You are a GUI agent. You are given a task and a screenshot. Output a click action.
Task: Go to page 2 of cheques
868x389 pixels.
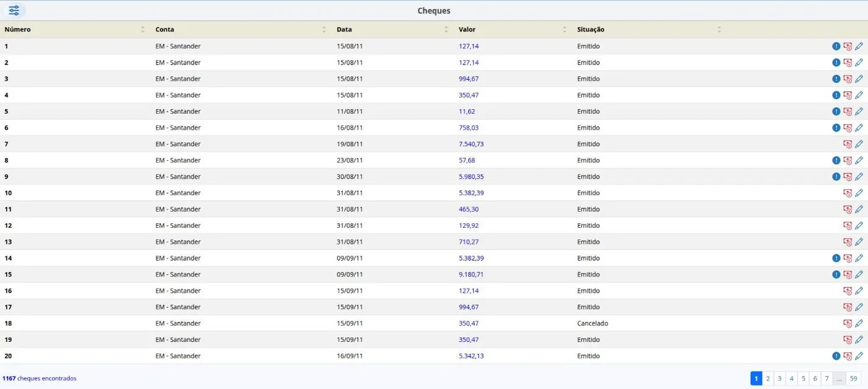[x=768, y=378]
